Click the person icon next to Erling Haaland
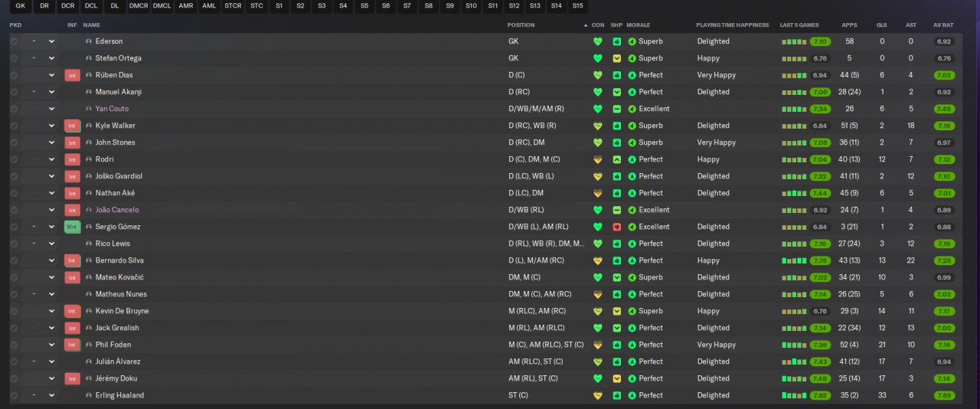Image resolution: width=980 pixels, height=409 pixels. coord(89,395)
